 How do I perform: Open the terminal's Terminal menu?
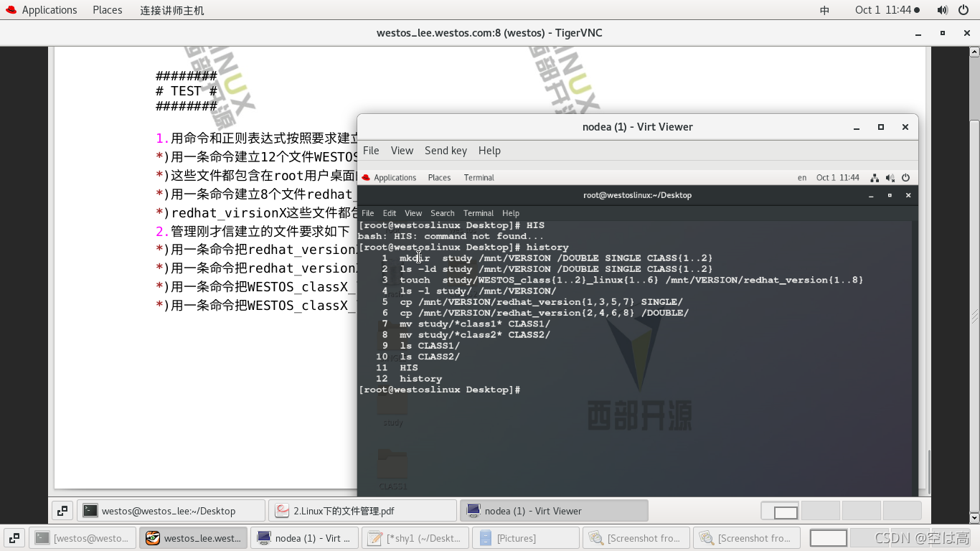click(479, 213)
